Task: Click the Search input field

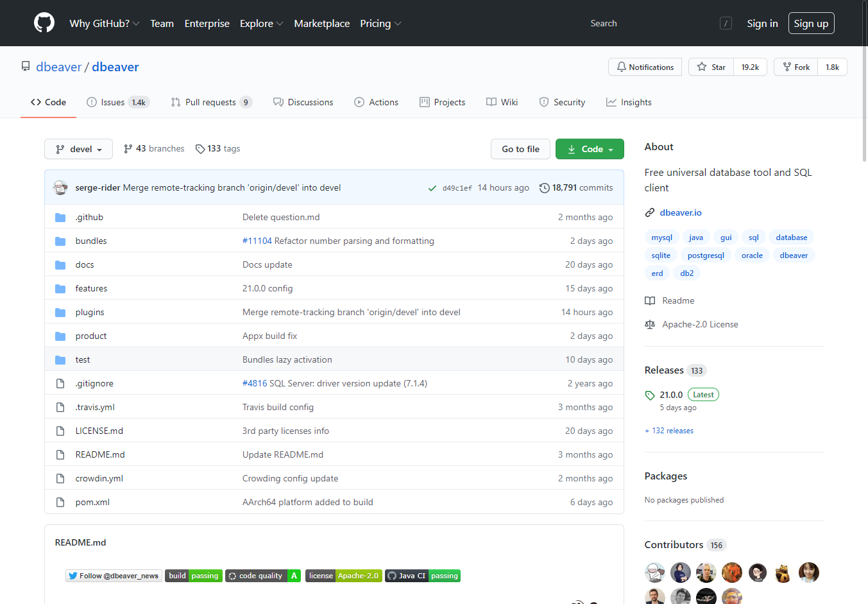Action: coord(660,23)
